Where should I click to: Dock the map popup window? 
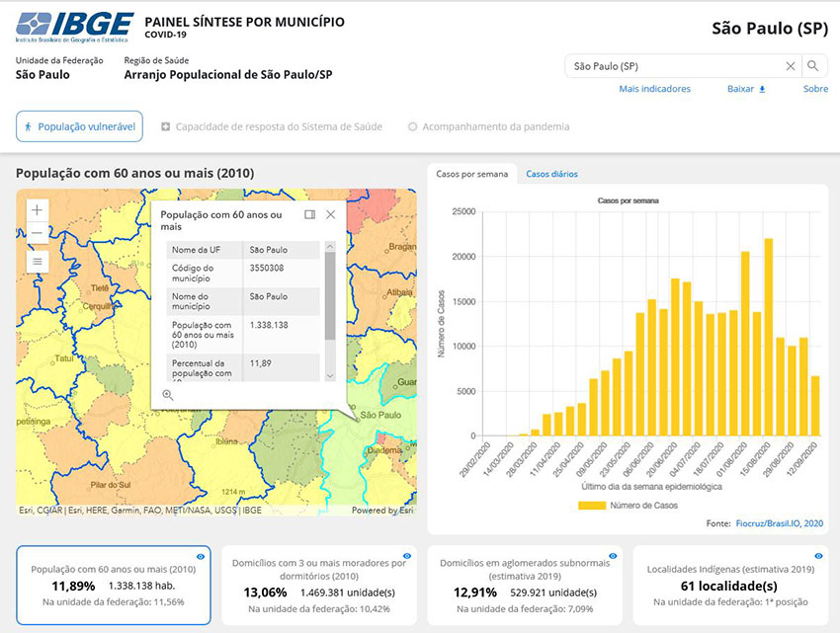click(309, 214)
